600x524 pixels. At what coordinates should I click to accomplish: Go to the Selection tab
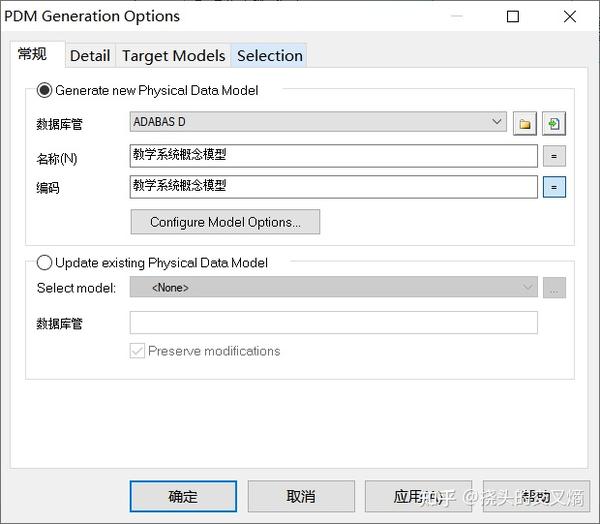click(x=269, y=56)
